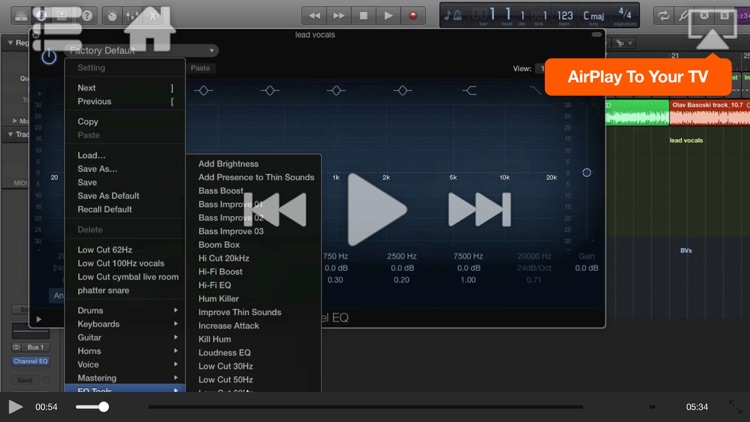Expand the Drums preset submenu
The height and width of the screenshot is (422, 750).
125,311
